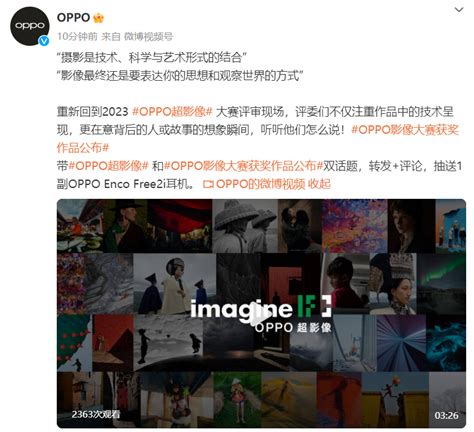This screenshot has height=432, width=474.
Task: Open the OPPO profile avatar
Action: pos(30,26)
